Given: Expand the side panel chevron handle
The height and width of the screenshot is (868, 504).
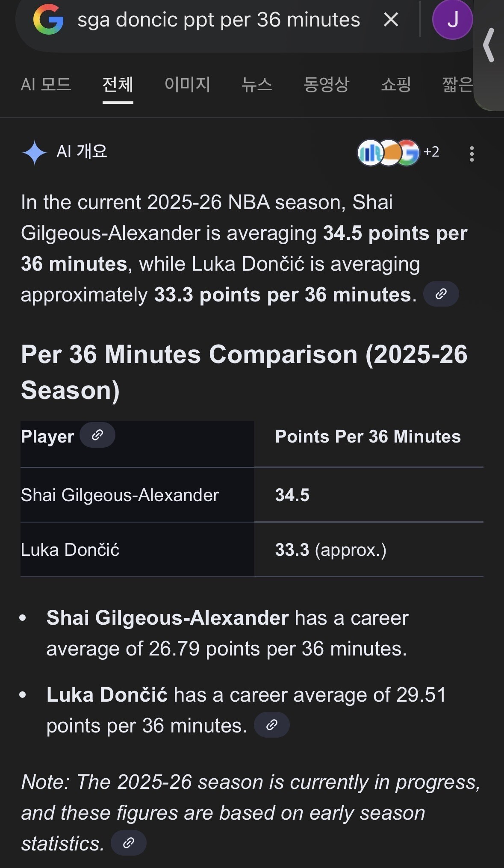Looking at the screenshot, I should 489,45.
